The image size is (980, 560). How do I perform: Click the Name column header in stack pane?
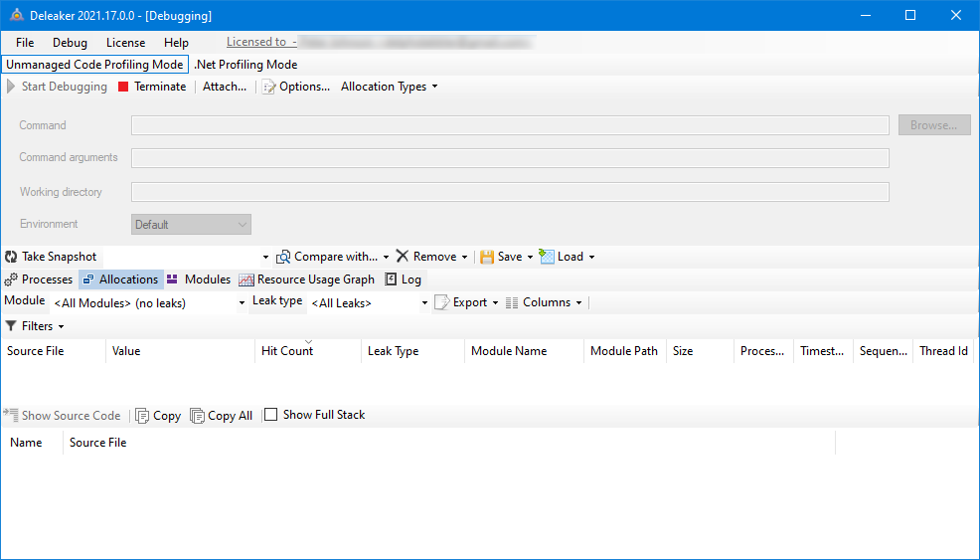[x=33, y=443]
